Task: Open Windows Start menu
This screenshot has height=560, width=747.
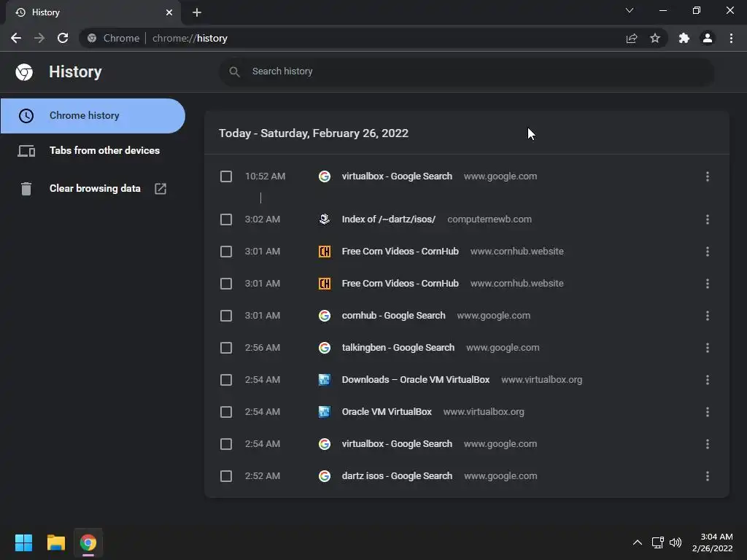Action: [x=23, y=542]
